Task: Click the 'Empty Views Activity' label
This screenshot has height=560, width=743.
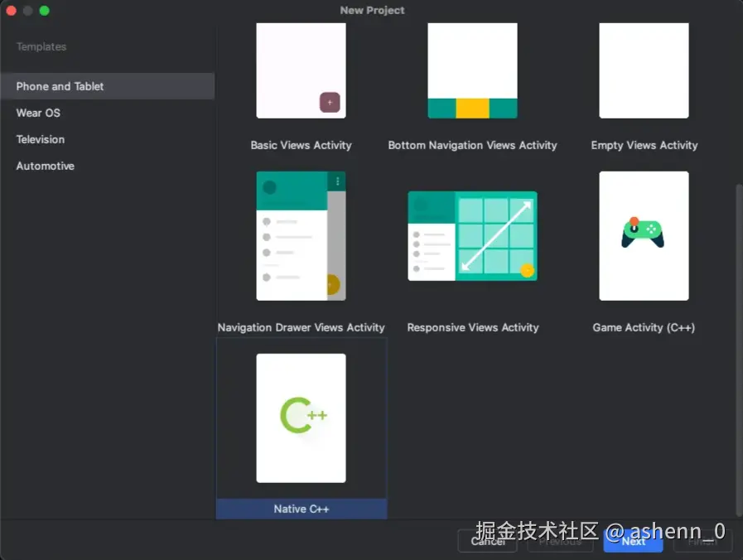Action: [644, 145]
